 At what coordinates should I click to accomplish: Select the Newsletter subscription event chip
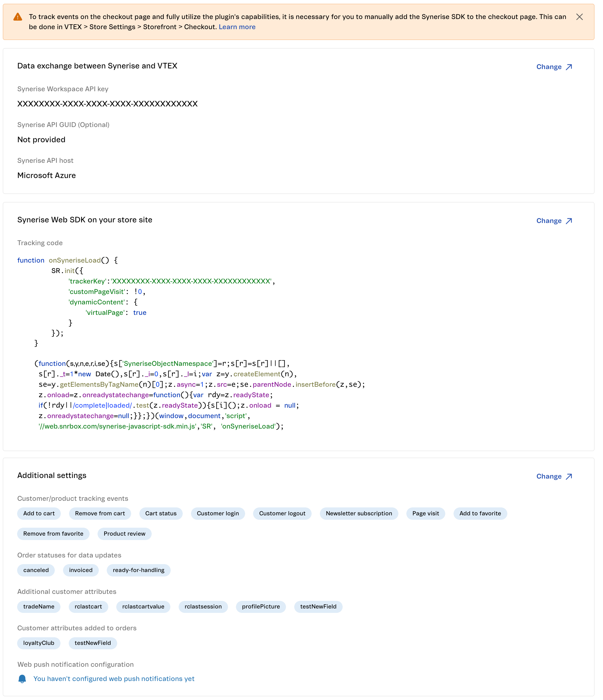359,513
